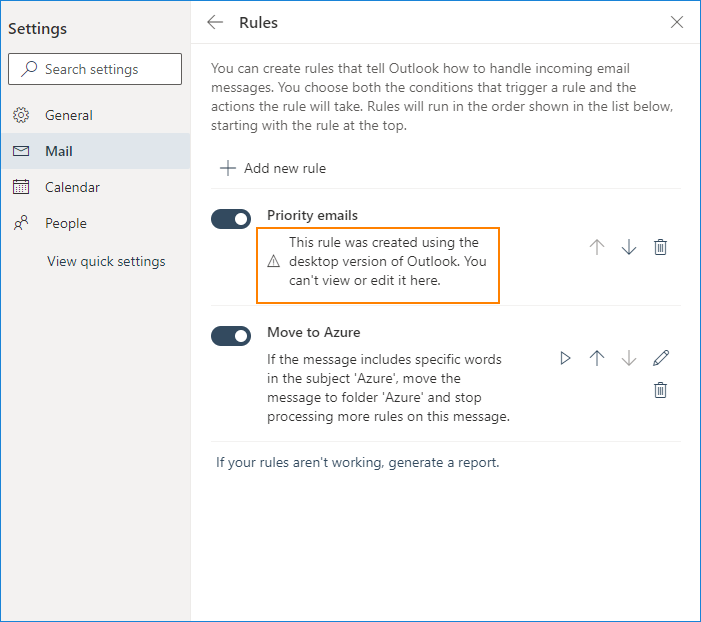Disable the Priority emails rule toggle
Screen dimensions: 701x622
click(x=231, y=219)
